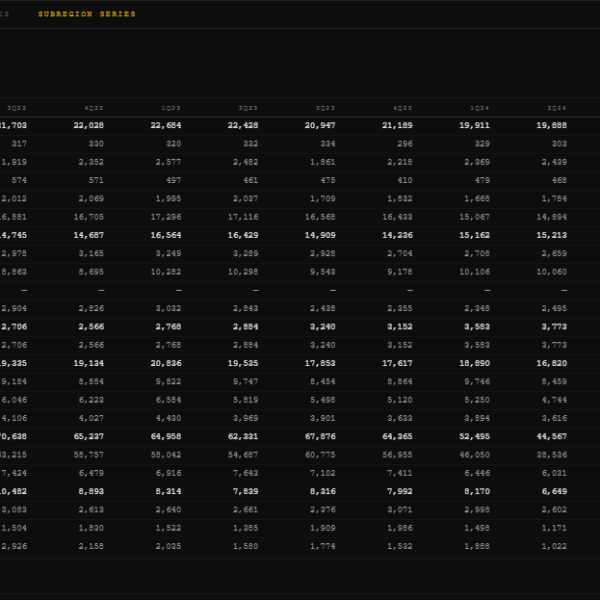The width and height of the screenshot is (600, 600).
Task: Select the 3Q23 column header
Action: tap(325, 108)
